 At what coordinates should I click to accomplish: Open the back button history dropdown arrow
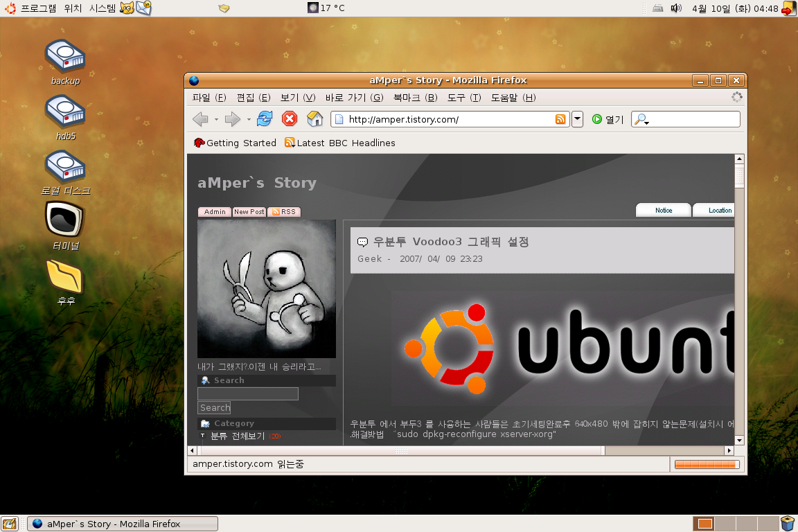tap(216, 120)
